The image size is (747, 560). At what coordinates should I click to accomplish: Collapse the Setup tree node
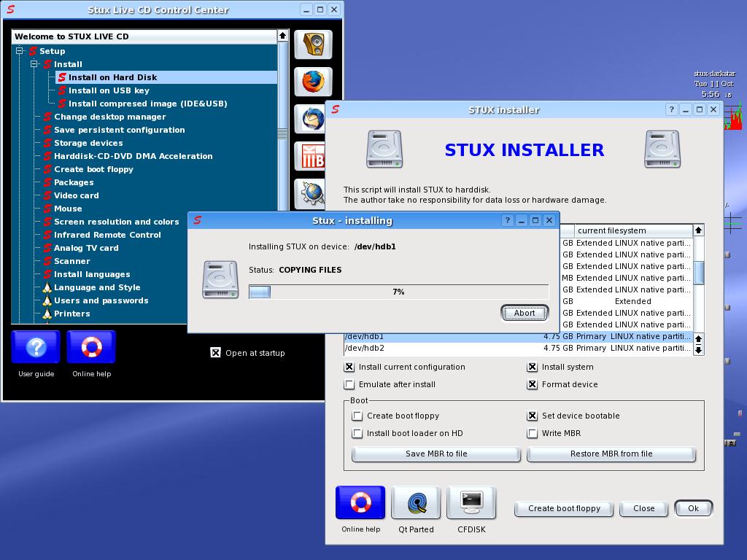point(20,50)
